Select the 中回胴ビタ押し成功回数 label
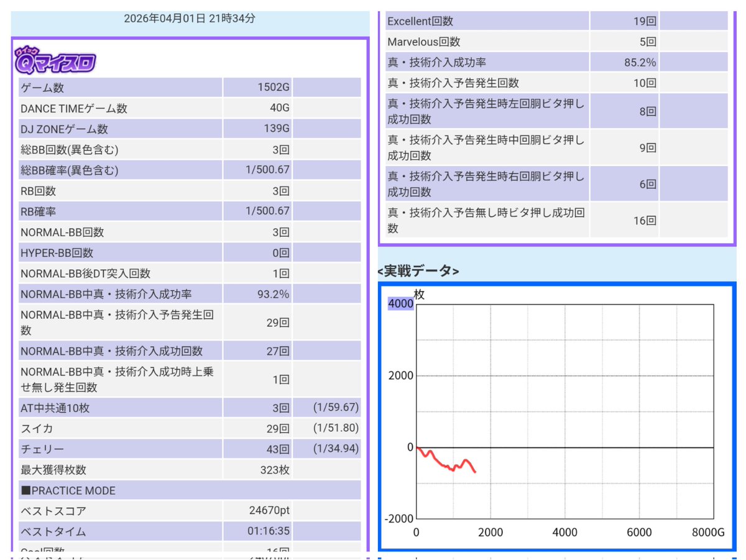This screenshot has height=560, width=746. [486, 147]
